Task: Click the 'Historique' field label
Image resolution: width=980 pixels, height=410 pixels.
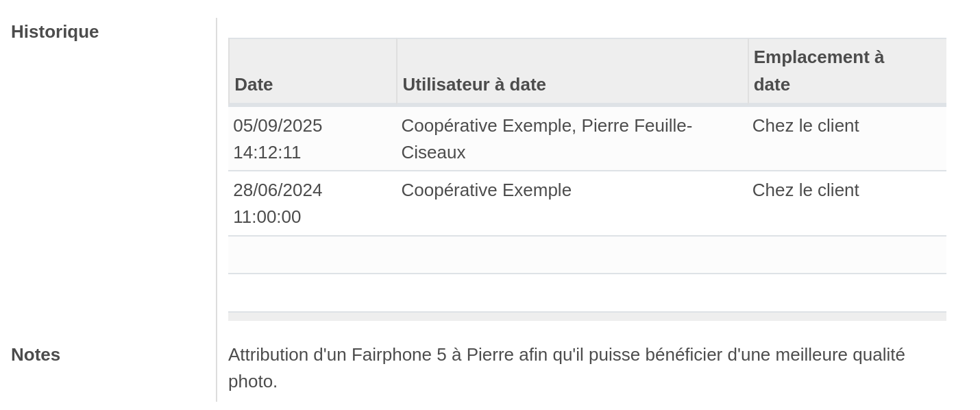Action: pos(55,32)
